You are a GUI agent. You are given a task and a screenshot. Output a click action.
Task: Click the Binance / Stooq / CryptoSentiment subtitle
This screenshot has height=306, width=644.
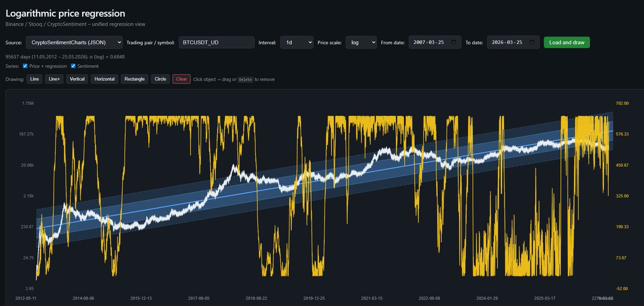(x=75, y=24)
